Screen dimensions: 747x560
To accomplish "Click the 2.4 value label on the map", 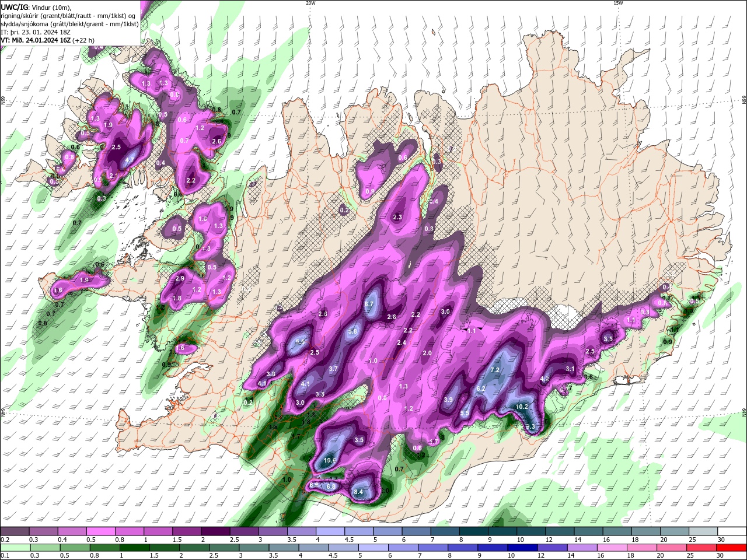I will tap(402, 342).
